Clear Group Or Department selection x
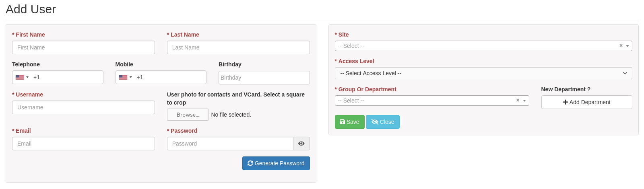 point(518,101)
